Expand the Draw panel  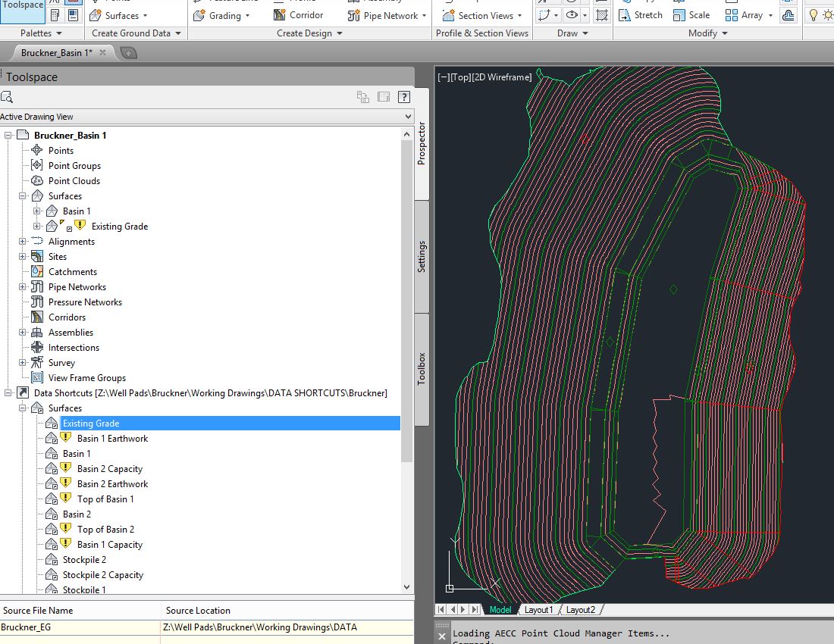(572, 33)
